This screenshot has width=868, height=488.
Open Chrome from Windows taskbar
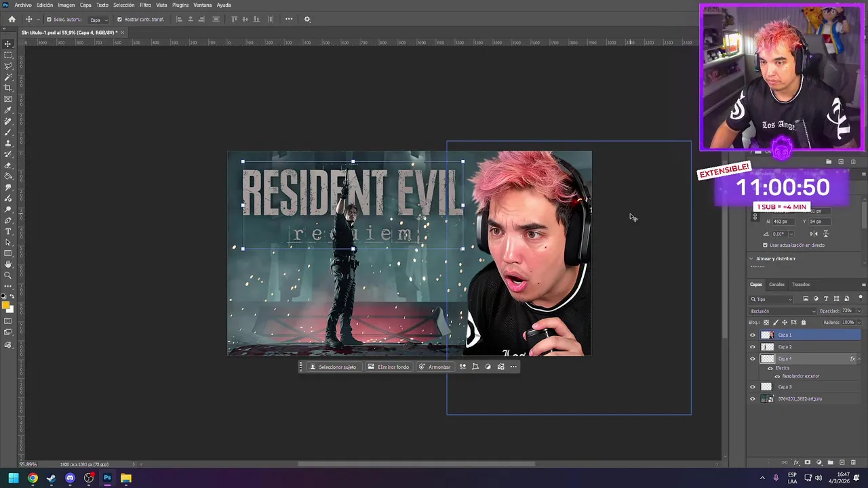pos(33,479)
